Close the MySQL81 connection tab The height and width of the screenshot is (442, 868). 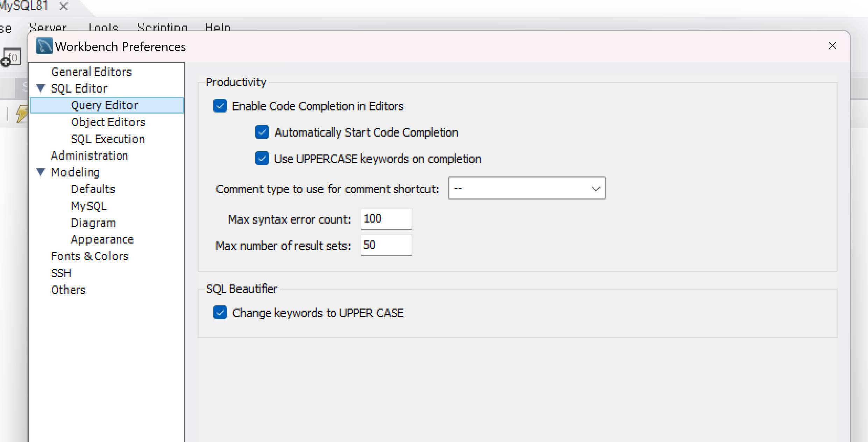coord(64,6)
